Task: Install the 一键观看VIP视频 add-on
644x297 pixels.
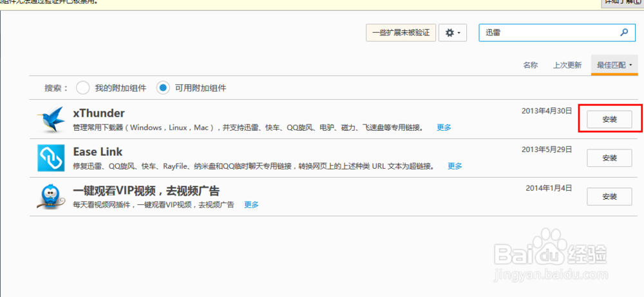Action: pyautogui.click(x=609, y=196)
